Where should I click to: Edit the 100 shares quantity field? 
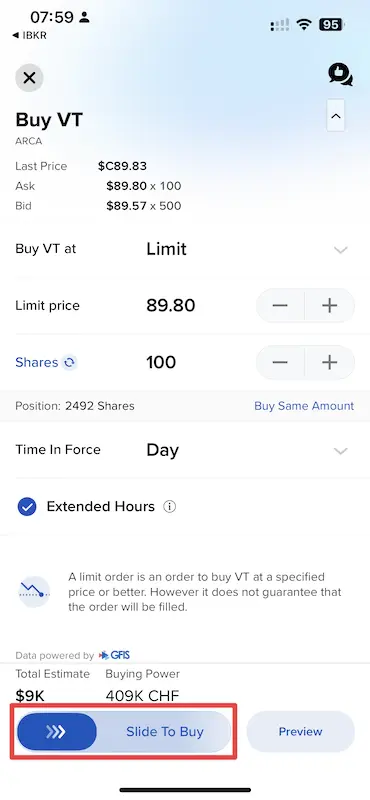(161, 362)
